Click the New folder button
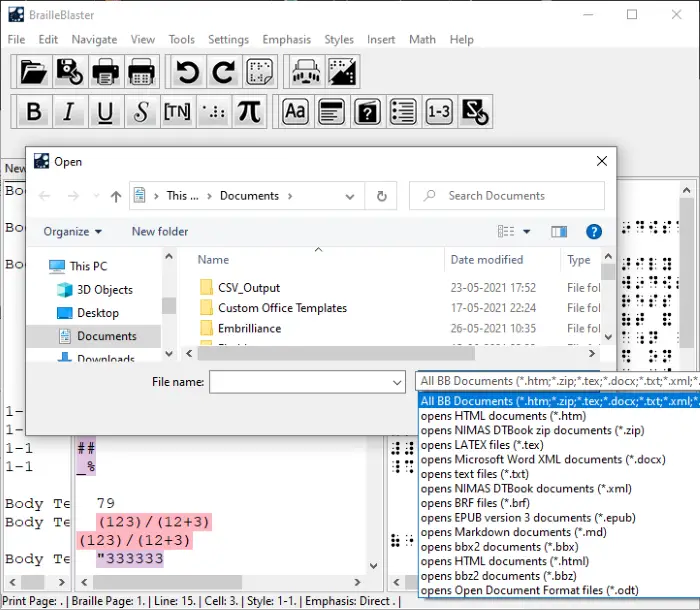The height and width of the screenshot is (610, 700). coord(160,231)
